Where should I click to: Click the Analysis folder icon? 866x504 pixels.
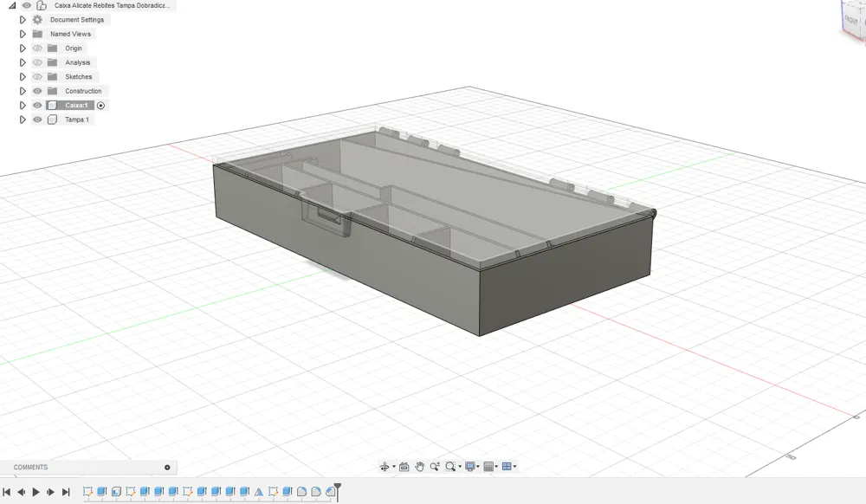53,62
